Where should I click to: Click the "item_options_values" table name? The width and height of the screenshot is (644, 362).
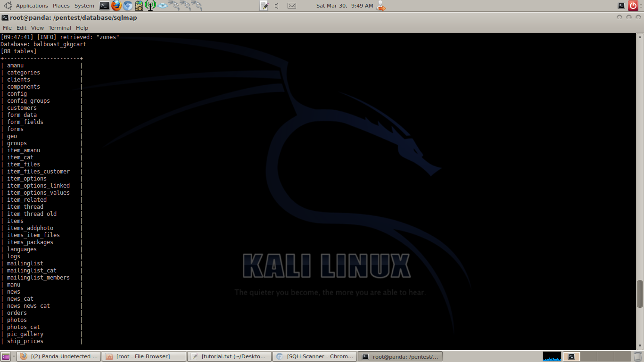38,193
